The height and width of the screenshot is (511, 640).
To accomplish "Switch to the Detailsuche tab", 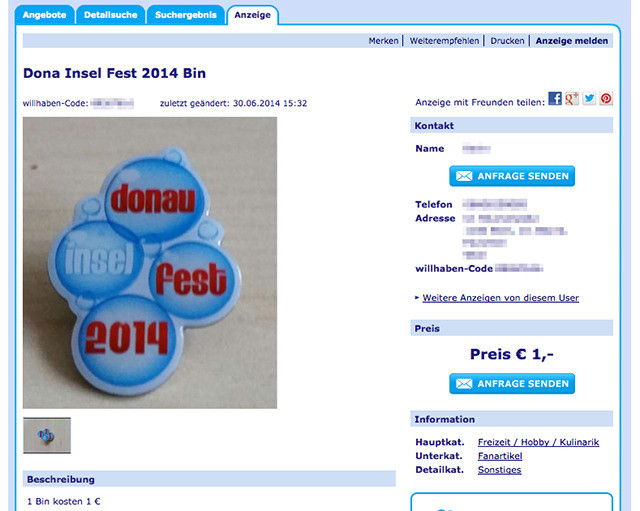I will tap(111, 15).
